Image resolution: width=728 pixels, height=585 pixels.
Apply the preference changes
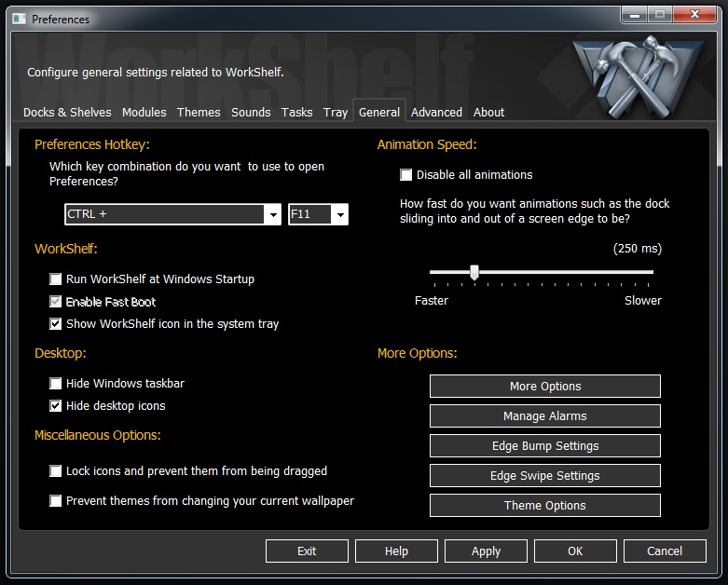point(486,551)
